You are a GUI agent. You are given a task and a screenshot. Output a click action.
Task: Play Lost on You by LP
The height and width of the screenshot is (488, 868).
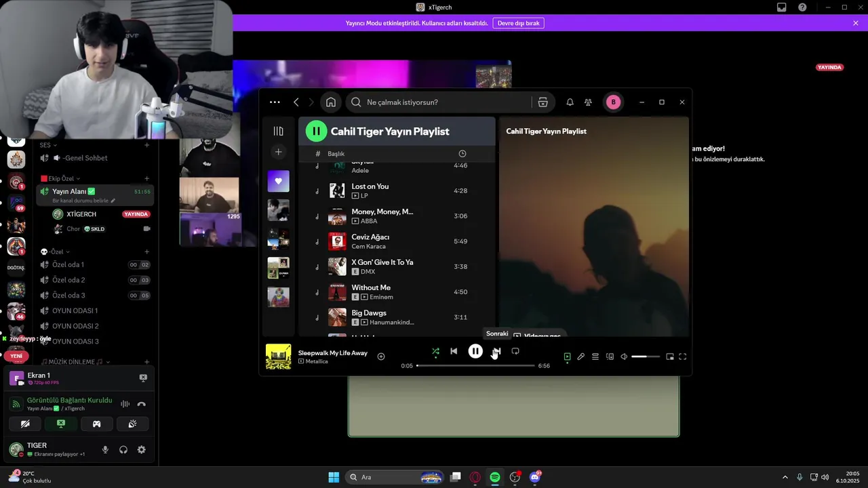[x=397, y=190]
